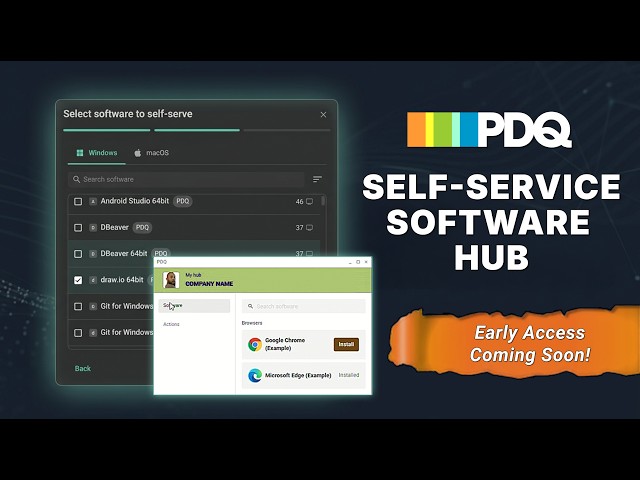This screenshot has height=480, width=640.
Task: Click the letter icon beside draw.io 64bit
Action: point(93,280)
